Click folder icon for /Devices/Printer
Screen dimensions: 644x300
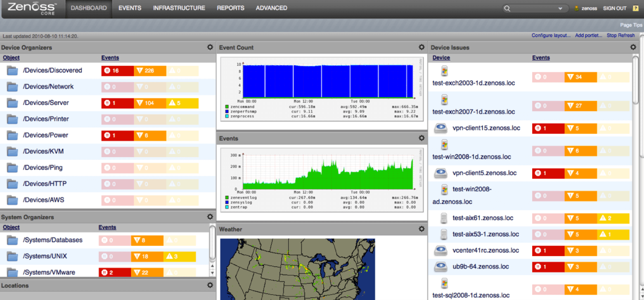click(12, 119)
